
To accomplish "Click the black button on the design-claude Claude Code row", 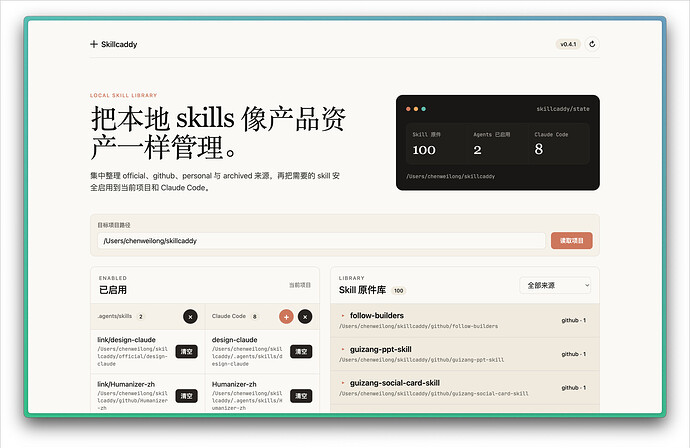I will click(301, 352).
